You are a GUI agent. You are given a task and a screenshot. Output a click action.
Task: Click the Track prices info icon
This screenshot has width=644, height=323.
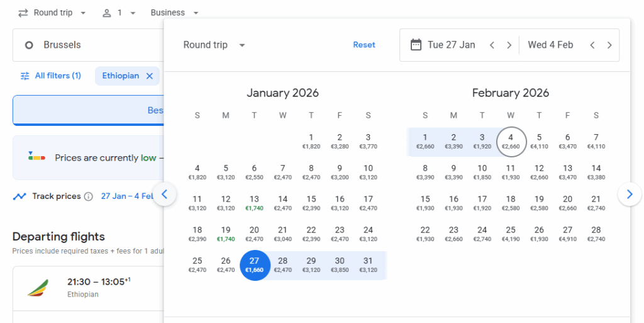pos(89,196)
